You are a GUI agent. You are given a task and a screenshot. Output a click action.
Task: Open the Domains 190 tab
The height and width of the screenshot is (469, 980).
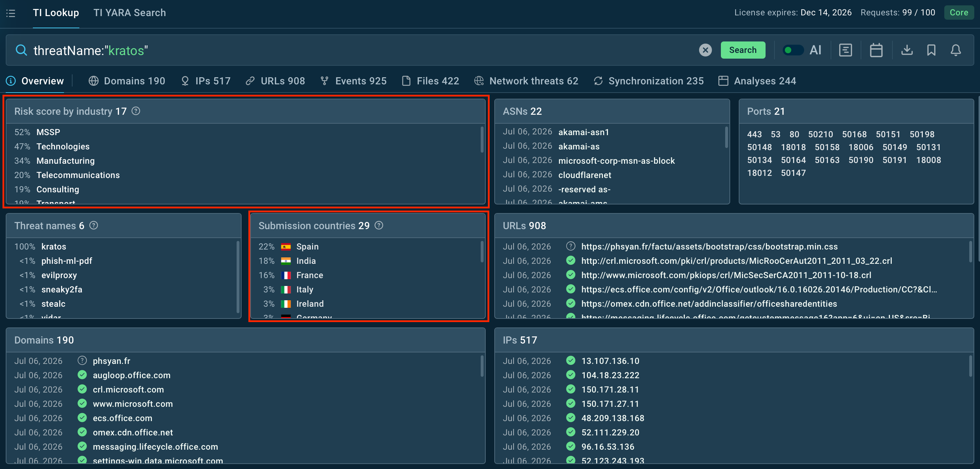click(127, 81)
